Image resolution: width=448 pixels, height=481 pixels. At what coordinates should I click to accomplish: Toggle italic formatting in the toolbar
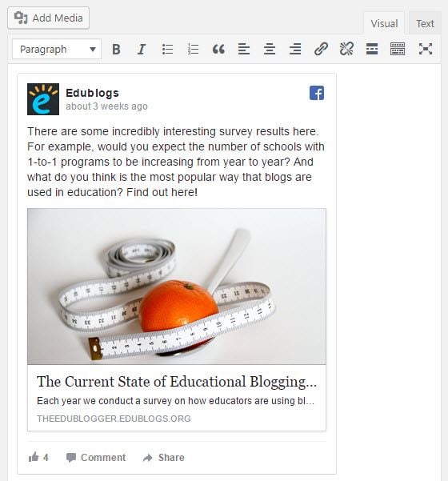coord(142,49)
